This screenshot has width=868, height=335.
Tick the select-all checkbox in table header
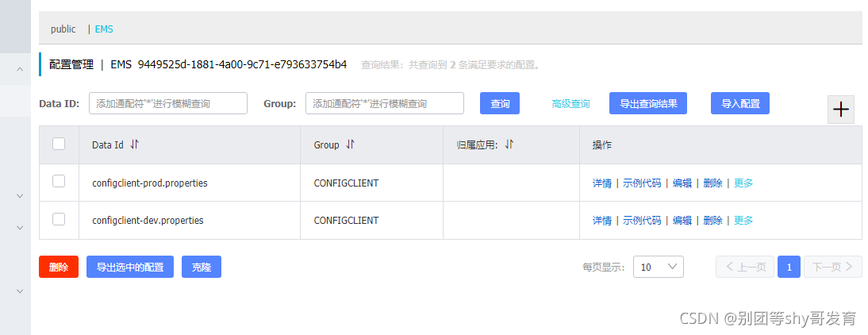[x=59, y=144]
